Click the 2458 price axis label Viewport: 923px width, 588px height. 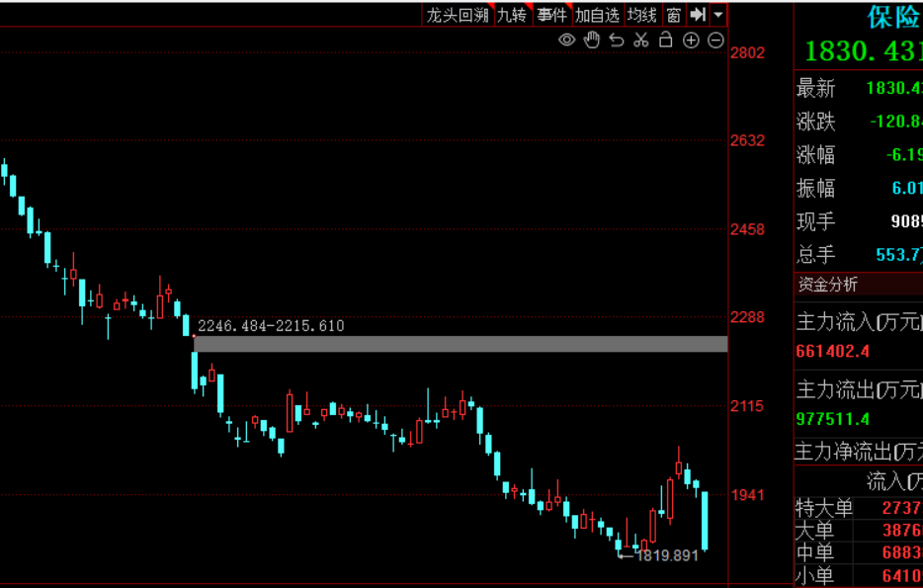[747, 229]
